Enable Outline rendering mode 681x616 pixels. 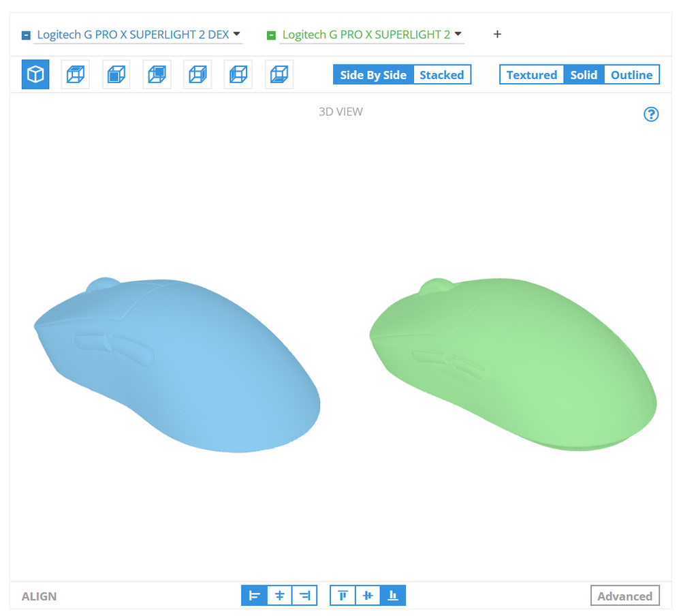click(631, 75)
